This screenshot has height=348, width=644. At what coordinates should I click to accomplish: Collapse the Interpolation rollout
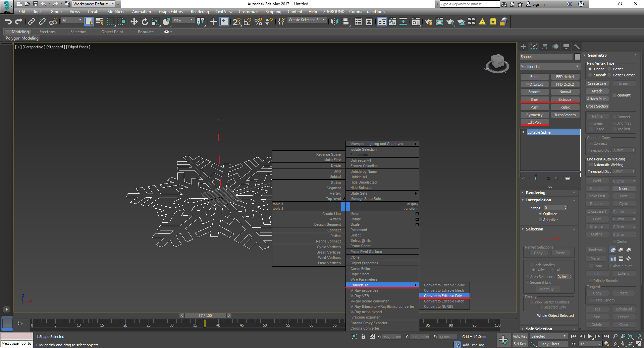point(538,200)
